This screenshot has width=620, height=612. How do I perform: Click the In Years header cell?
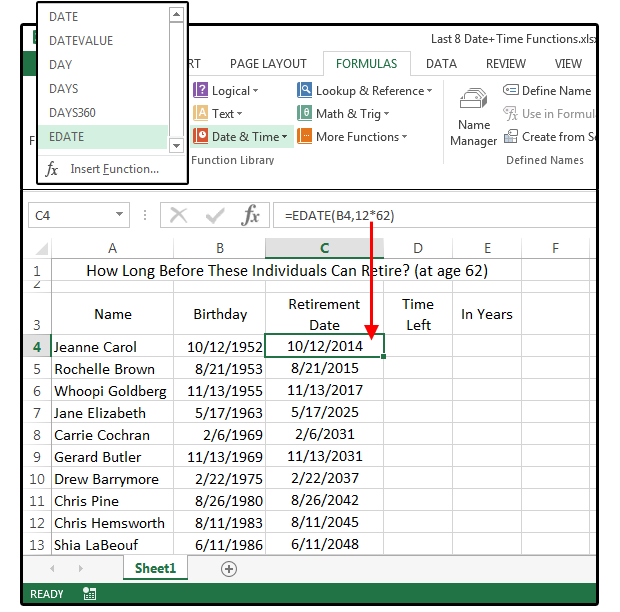487,314
